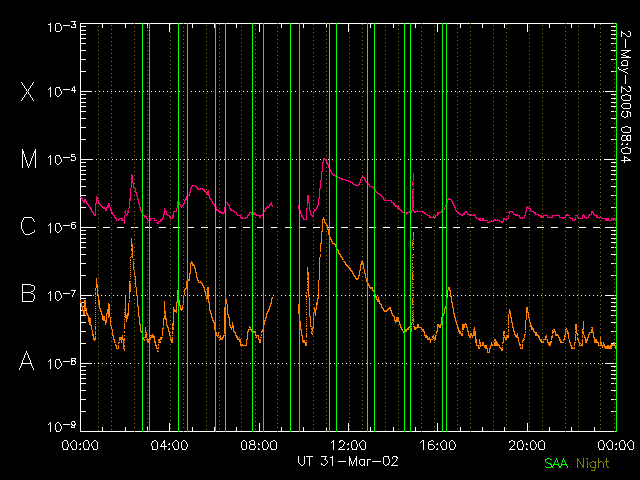Image resolution: width=640 pixels, height=480 pixels.
Task: Click the 10^-6 y-axis value
Action: [x=62, y=227]
